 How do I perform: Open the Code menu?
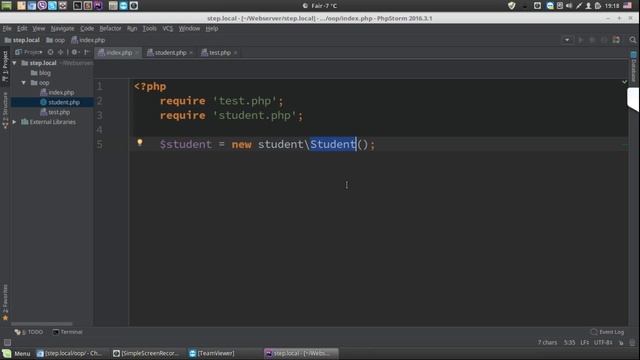coord(87,29)
